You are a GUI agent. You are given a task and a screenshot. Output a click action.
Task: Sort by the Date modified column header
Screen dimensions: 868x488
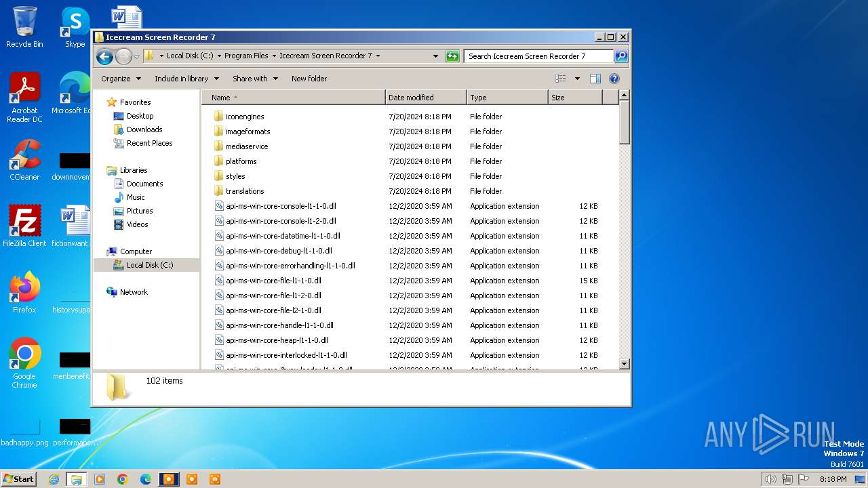coord(426,98)
